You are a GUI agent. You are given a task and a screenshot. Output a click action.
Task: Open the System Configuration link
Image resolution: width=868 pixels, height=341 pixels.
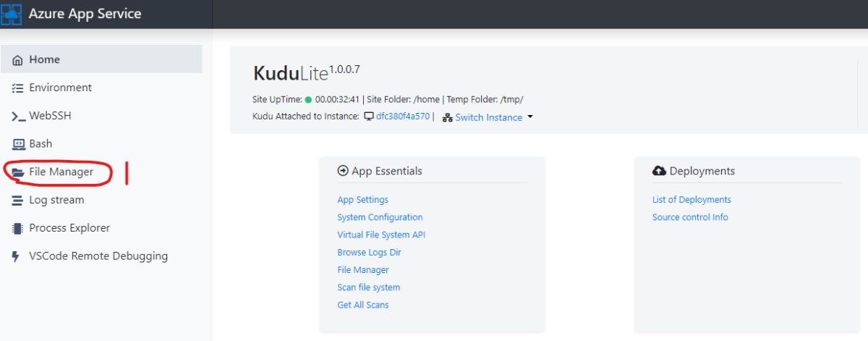tap(380, 217)
